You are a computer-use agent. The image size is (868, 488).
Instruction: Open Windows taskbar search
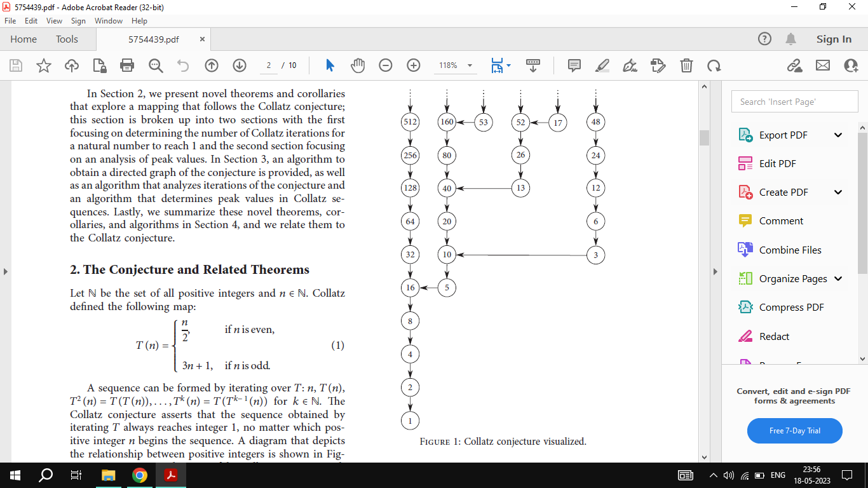click(46, 475)
